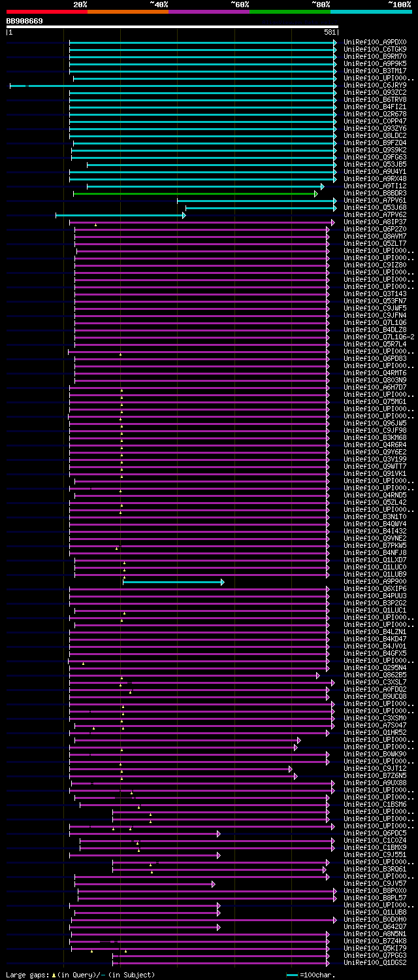Click the cyan segment of the identity legend
Viewport: 418px width, 980px height.
click(x=371, y=12)
